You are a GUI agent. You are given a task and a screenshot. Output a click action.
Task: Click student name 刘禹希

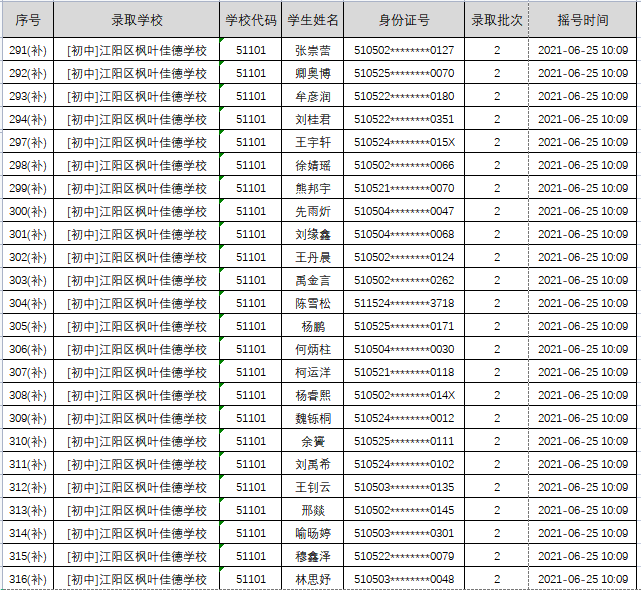coord(313,464)
